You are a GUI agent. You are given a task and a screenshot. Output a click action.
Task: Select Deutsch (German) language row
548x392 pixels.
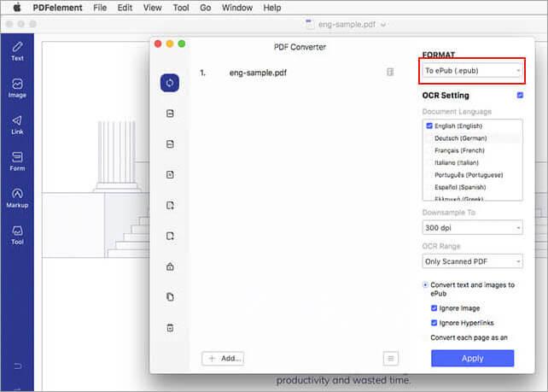tap(473, 138)
